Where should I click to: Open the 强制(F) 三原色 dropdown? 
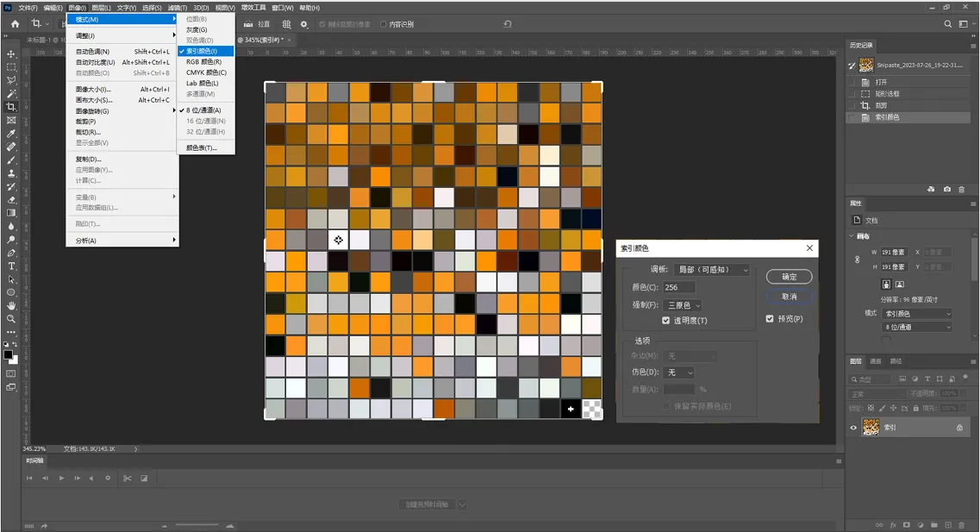pos(683,305)
